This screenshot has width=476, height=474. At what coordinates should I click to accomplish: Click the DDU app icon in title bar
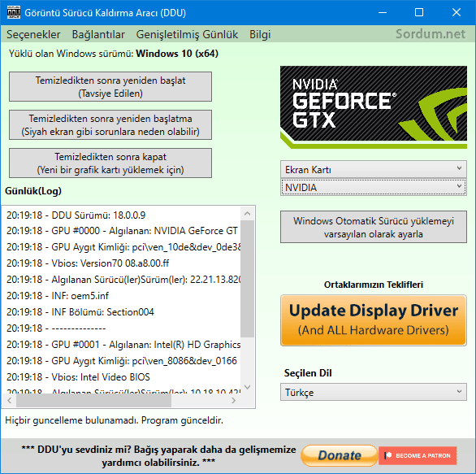pyautogui.click(x=13, y=12)
